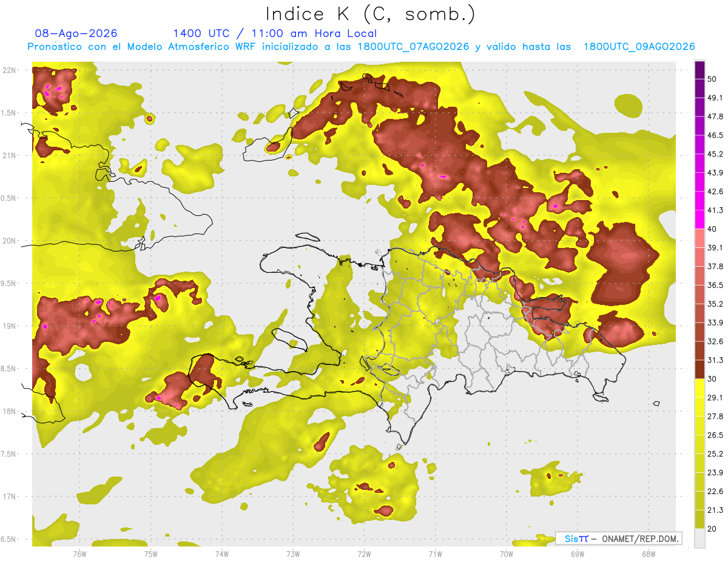Click the '69W' longitude label
728x562 pixels.
click(x=577, y=554)
